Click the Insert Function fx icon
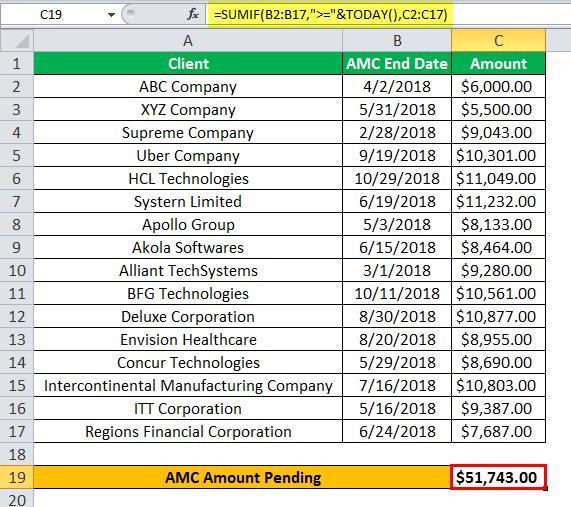 193,15
